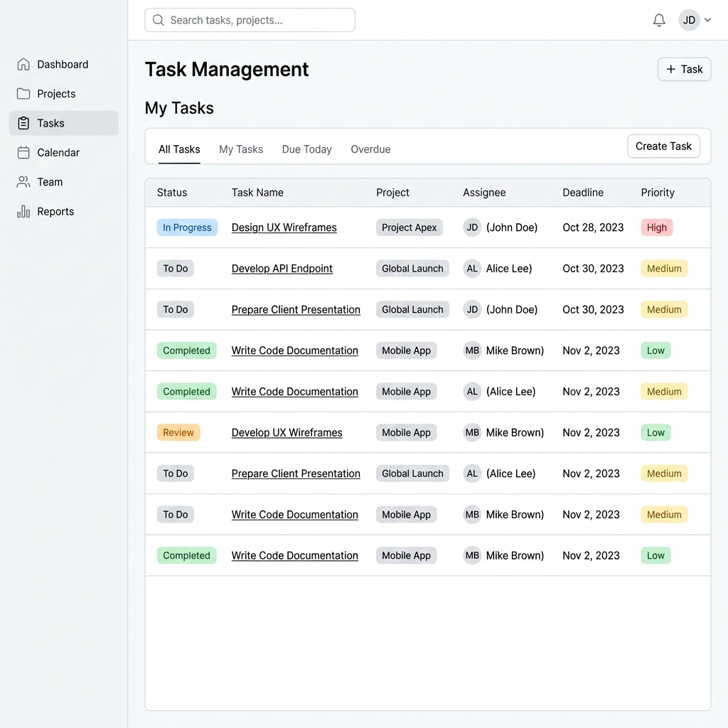This screenshot has height=728, width=728.
Task: Open Team in sidebar
Action: (63, 182)
